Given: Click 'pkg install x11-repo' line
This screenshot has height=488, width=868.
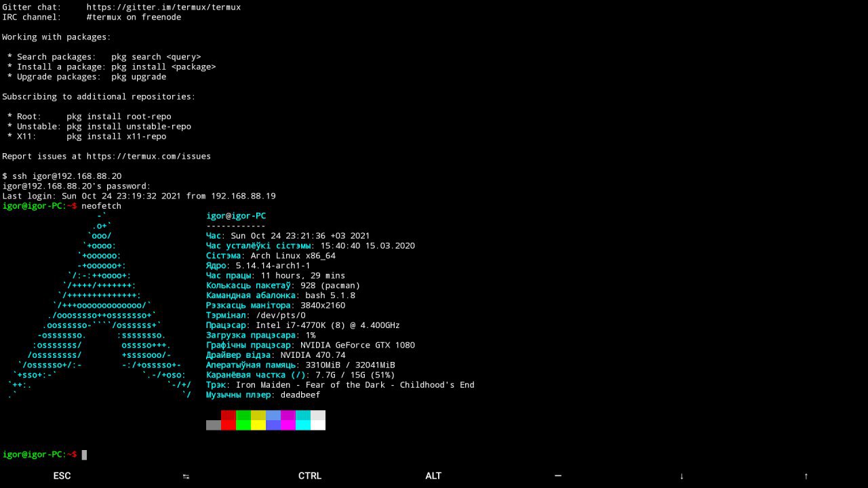Looking at the screenshot, I should coord(86,136).
